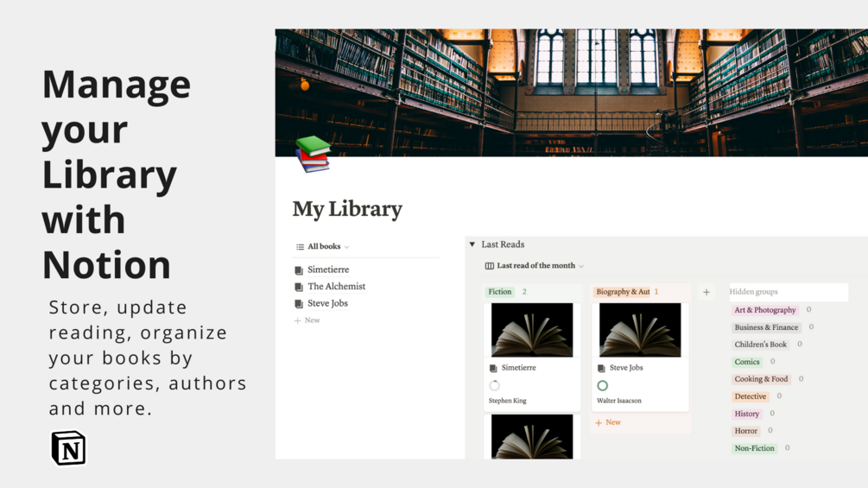Click Steve Jobs page icon in list
This screenshot has width=868, height=488.
[x=299, y=304]
